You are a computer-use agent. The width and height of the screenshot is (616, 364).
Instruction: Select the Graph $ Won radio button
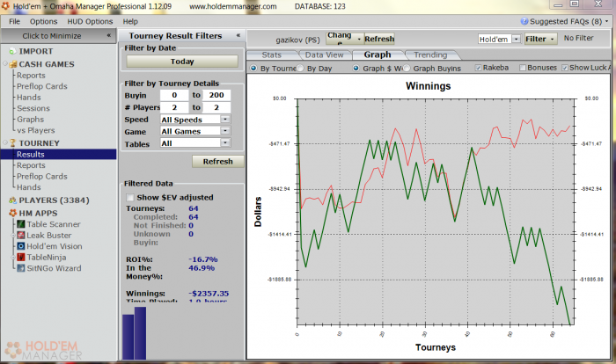[356, 68]
